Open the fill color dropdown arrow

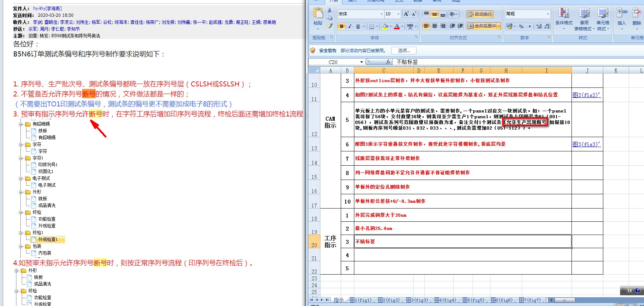[390, 26]
